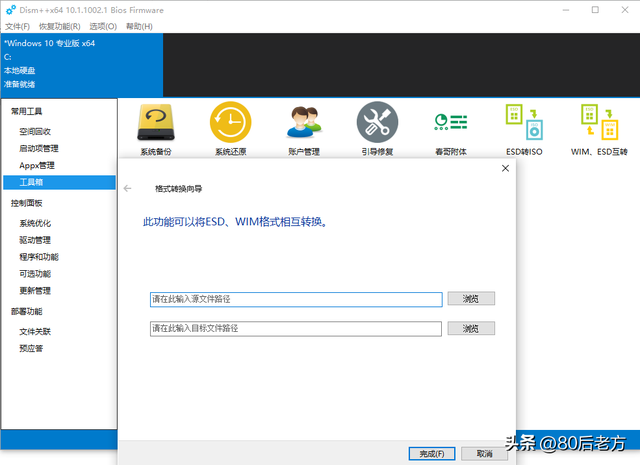Browse for the source file
This screenshot has width=640, height=465.
(471, 298)
